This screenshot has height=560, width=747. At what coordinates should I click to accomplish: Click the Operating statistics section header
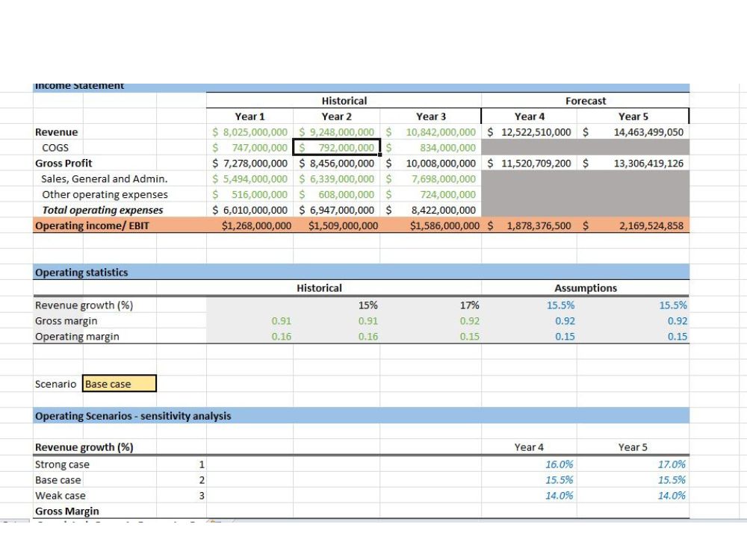(361, 273)
